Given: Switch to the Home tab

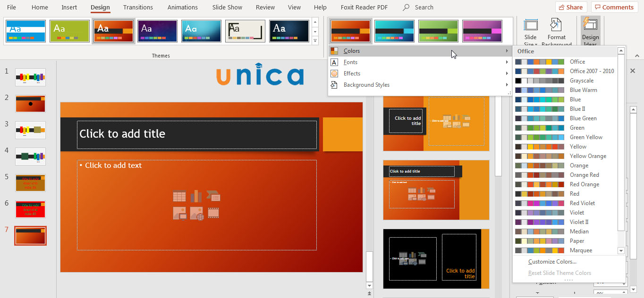Looking at the screenshot, I should [x=40, y=8].
